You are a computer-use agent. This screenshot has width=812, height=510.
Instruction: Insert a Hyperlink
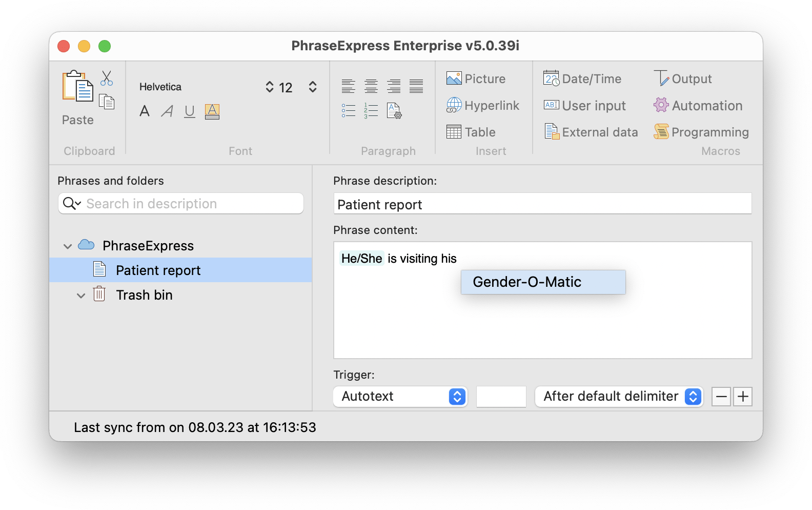(x=482, y=105)
